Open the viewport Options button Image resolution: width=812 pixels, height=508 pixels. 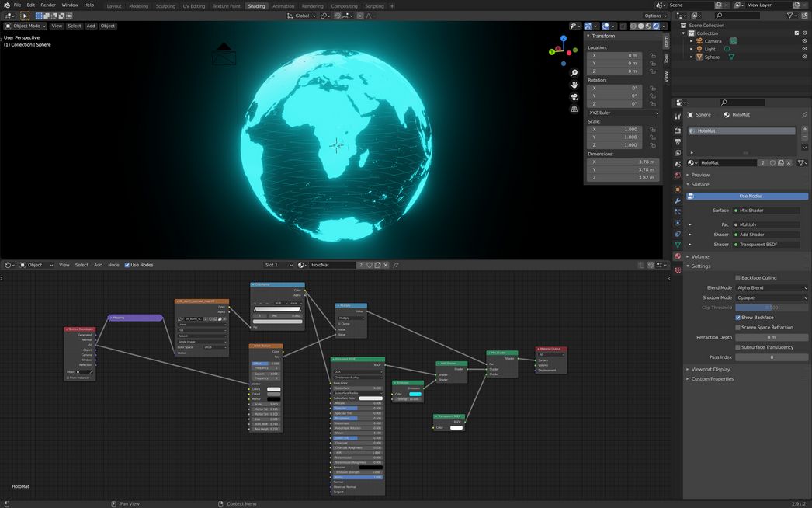(655, 16)
